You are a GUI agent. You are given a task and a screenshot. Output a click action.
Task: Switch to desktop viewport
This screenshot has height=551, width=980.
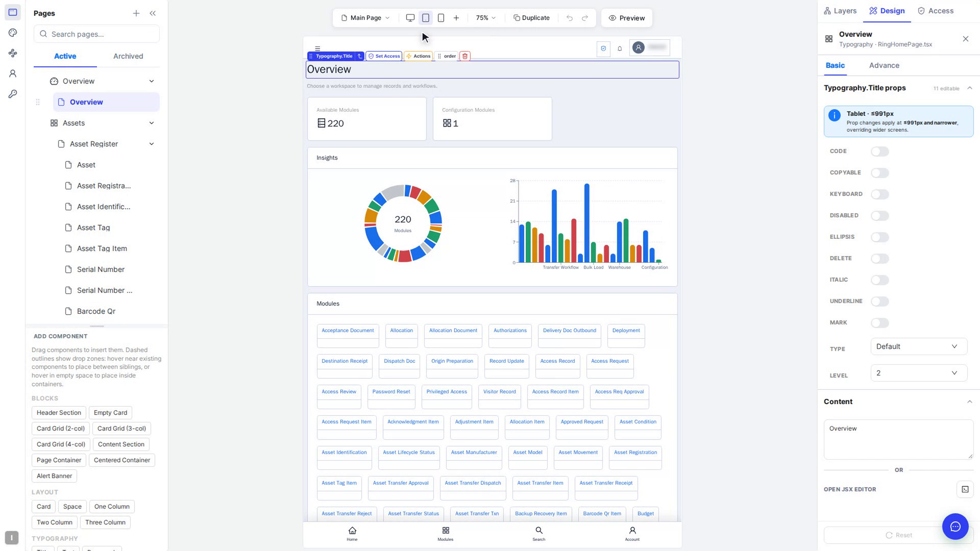tap(410, 18)
